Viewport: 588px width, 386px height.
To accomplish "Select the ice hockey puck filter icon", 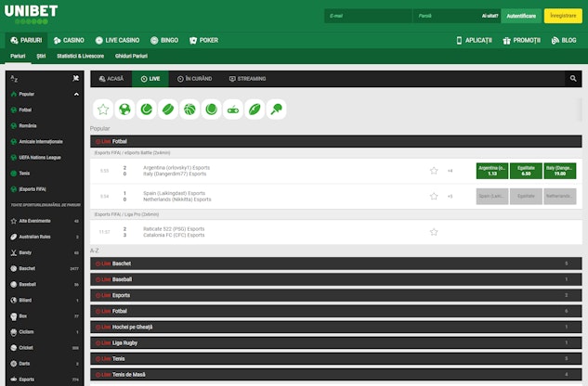I will (168, 109).
